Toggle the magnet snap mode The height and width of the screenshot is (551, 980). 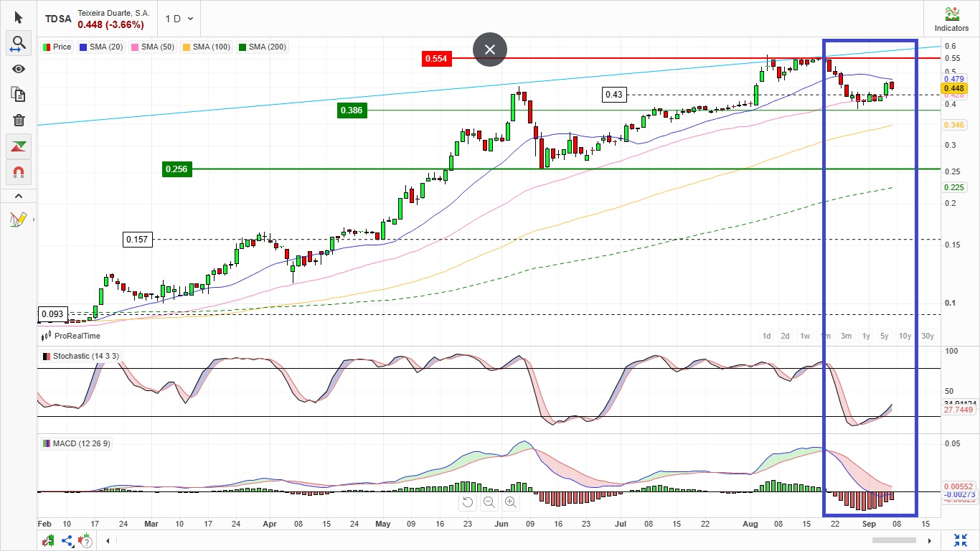pos(19,172)
